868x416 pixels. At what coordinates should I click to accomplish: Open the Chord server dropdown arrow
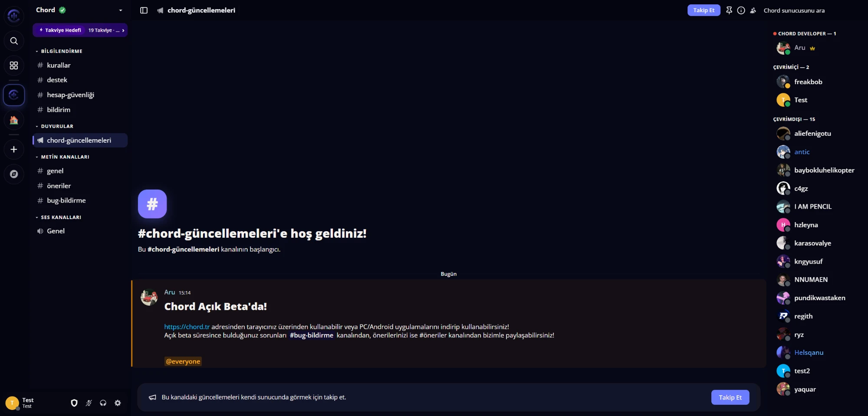pyautogui.click(x=121, y=10)
